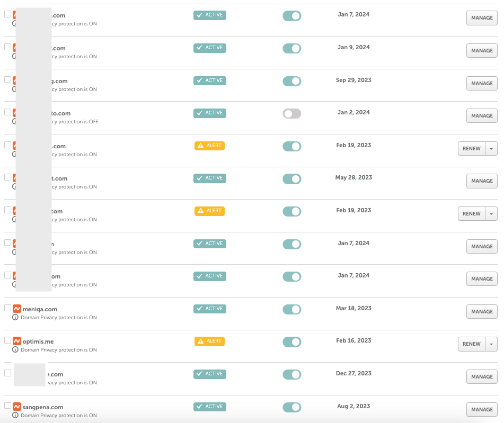Open the sangpena.com domain name link

(43, 407)
